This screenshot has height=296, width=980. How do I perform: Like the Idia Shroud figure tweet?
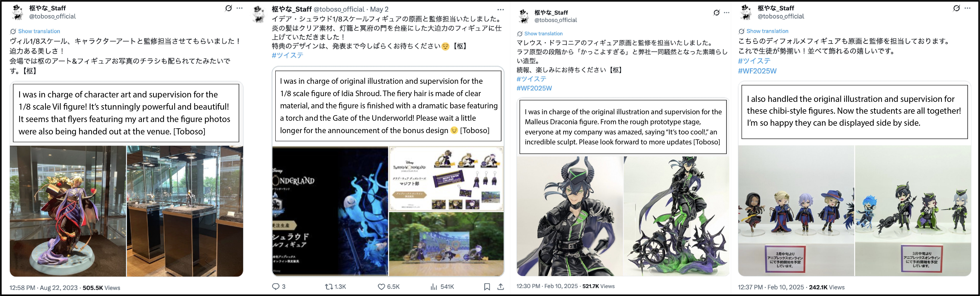click(381, 287)
